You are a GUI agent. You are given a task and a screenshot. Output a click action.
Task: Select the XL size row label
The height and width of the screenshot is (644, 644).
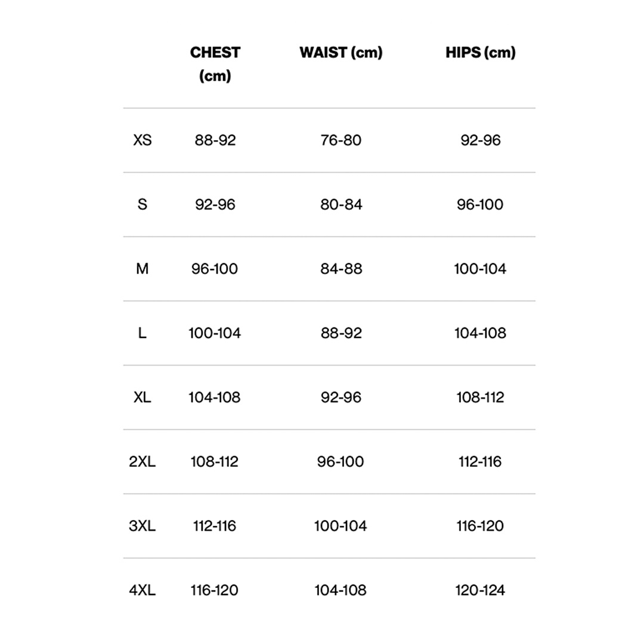click(x=143, y=397)
